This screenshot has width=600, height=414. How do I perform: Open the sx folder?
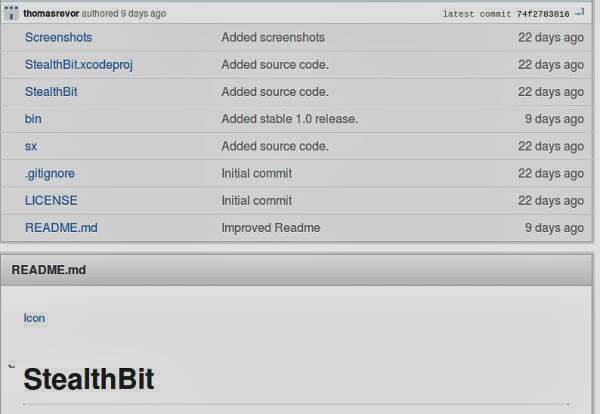[31, 146]
